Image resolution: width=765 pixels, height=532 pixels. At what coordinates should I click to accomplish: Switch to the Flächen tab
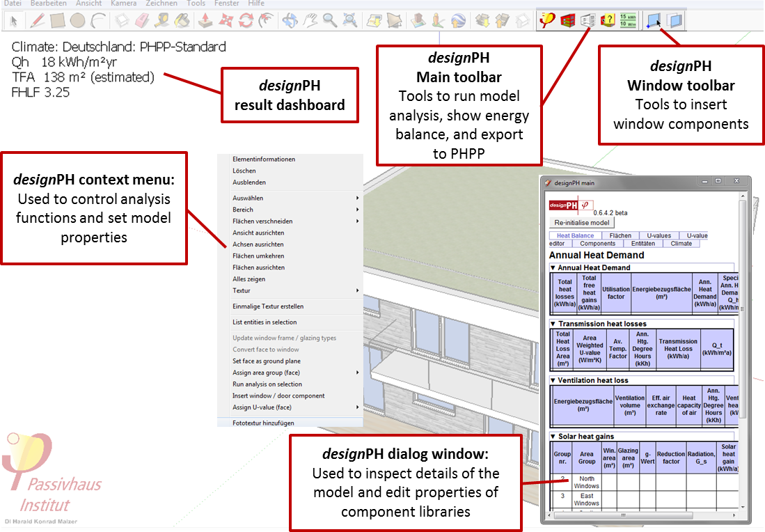point(620,236)
